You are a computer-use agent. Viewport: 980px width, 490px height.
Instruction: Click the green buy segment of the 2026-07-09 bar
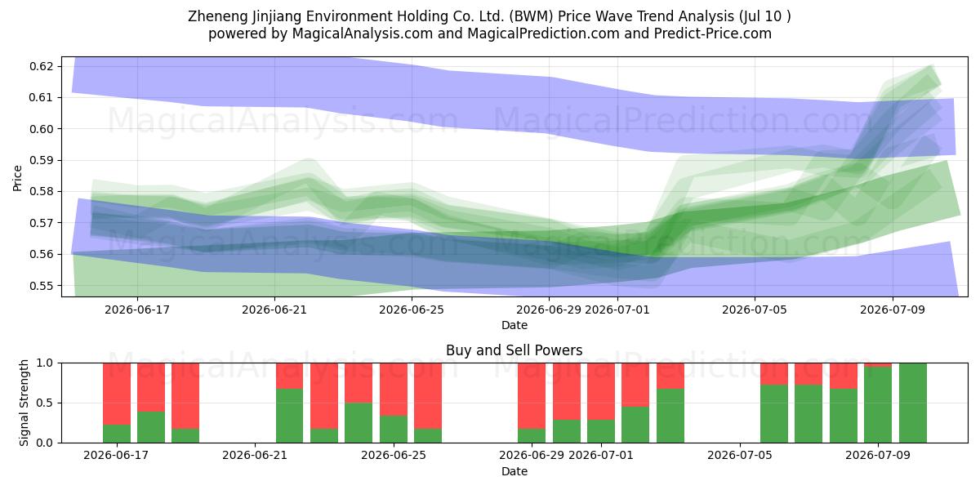click(x=878, y=405)
